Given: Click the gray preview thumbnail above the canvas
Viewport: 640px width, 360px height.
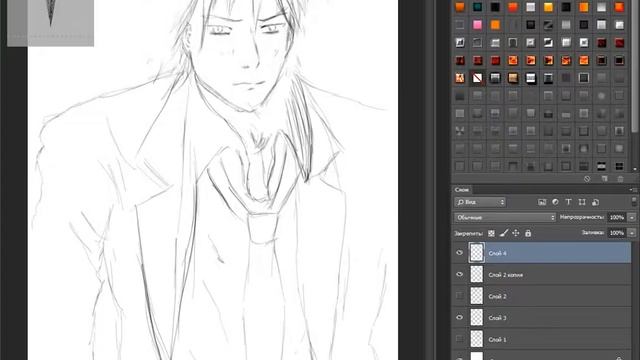Looking at the screenshot, I should point(51,22).
